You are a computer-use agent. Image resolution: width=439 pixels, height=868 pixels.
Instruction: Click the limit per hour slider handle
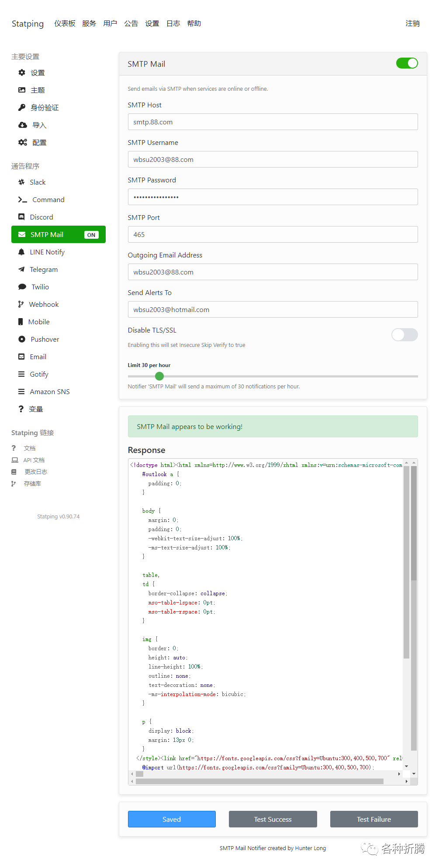[159, 376]
